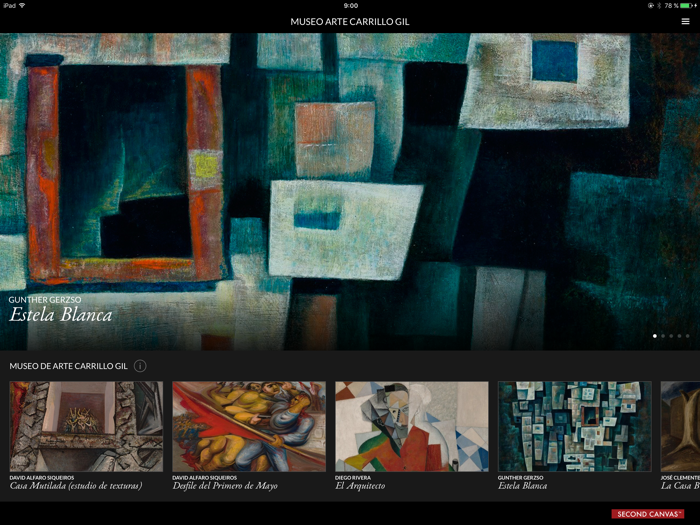Tap Diego Rivera artist label
Screen dimensions: 700x525
(x=353, y=478)
